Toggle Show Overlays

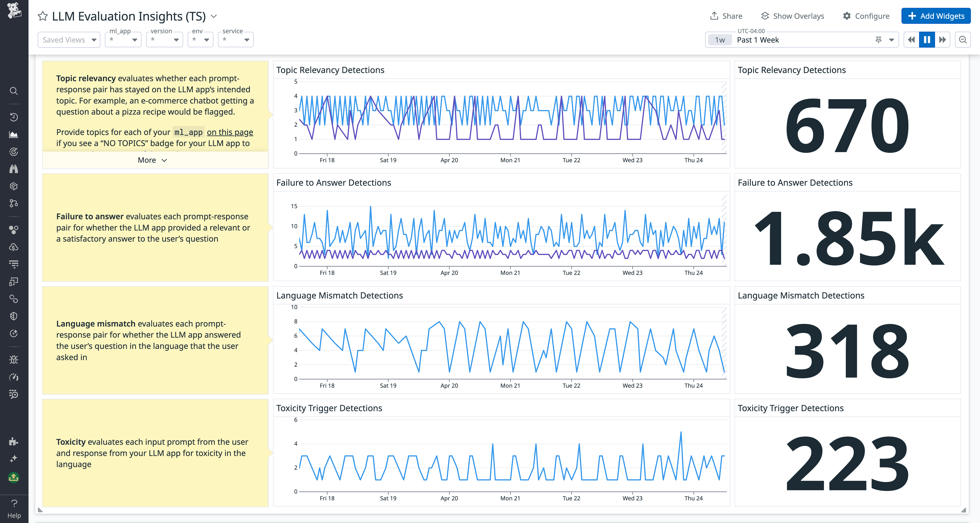(793, 16)
